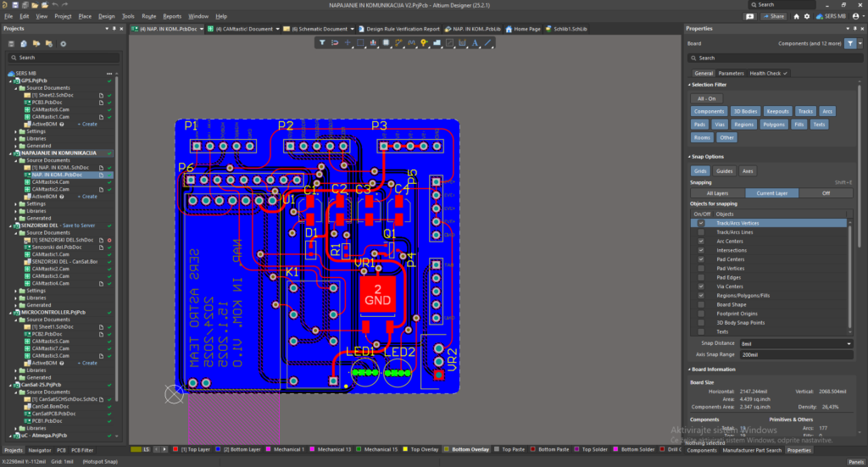Image resolution: width=868 pixels, height=467 pixels.
Task: Click the Undo arrow icon
Action: [x=53, y=5]
